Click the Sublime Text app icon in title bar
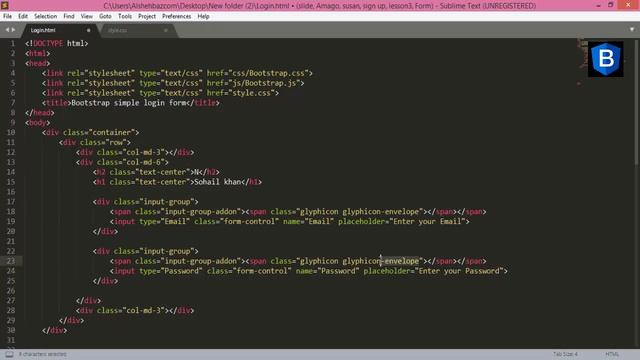Screen dimensions: 640x360 click(5, 5)
